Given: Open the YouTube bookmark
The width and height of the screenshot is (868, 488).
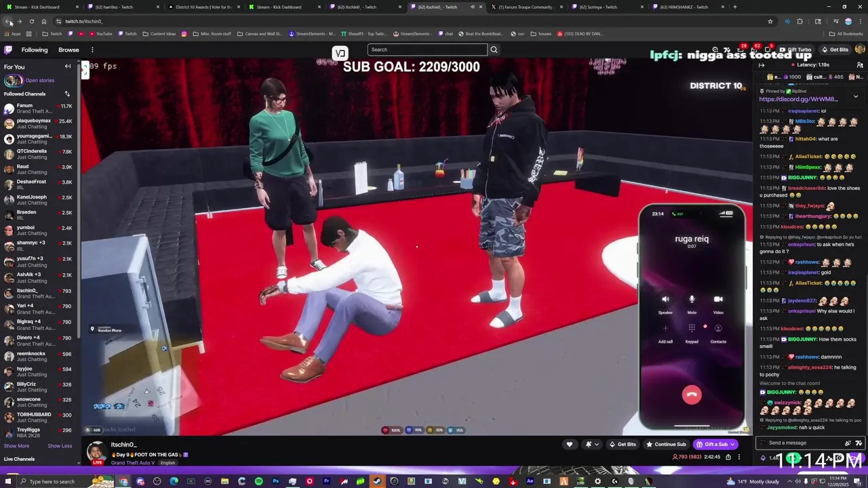Looking at the screenshot, I should pyautogui.click(x=100, y=33).
